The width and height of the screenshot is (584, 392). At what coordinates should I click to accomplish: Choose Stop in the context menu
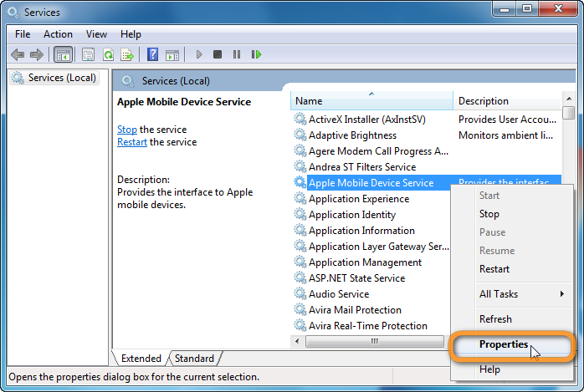489,214
